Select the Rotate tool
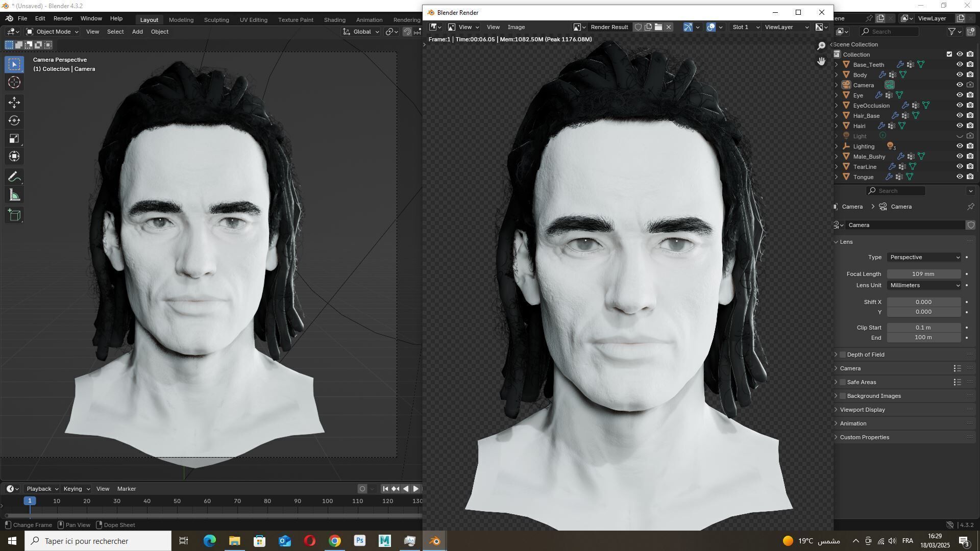 pyautogui.click(x=14, y=120)
